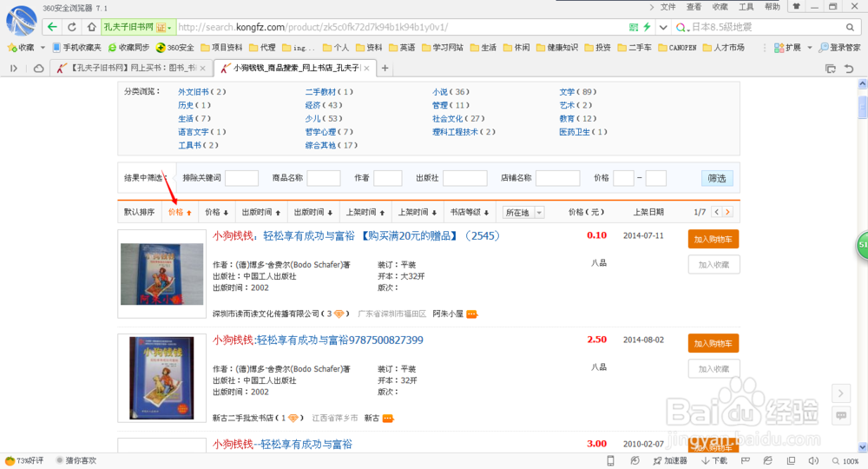Sort by 价格 ascending (highlighted)
Image resolution: width=868 pixels, height=469 pixels.
click(x=180, y=212)
